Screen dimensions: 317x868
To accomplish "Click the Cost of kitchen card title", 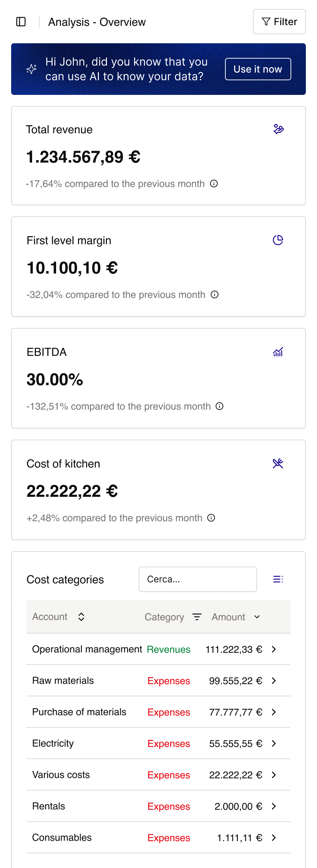I will coord(63,464).
